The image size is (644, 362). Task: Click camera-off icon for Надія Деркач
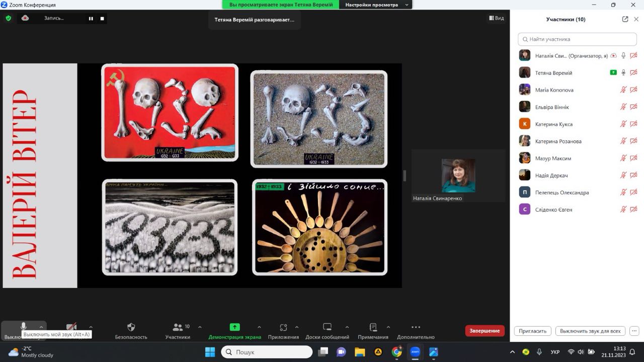click(633, 175)
